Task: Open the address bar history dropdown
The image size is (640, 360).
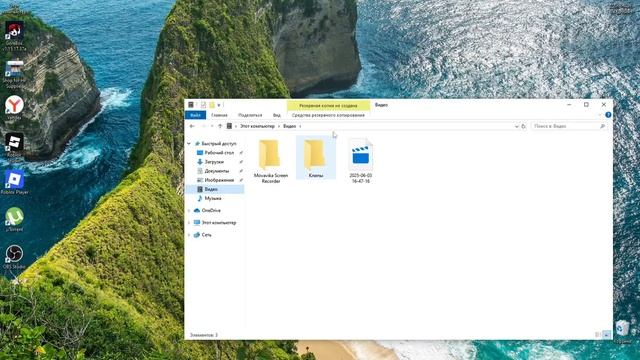Action: pyautogui.click(x=517, y=126)
